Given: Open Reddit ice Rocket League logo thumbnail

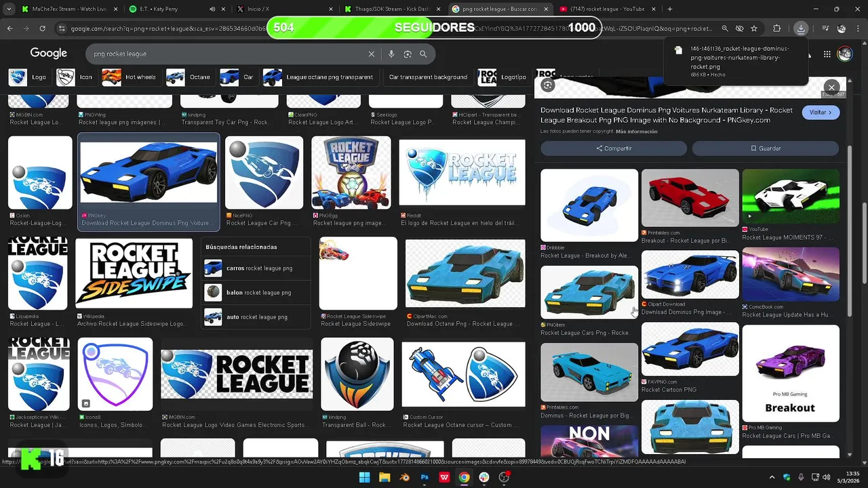Looking at the screenshot, I should click(462, 172).
